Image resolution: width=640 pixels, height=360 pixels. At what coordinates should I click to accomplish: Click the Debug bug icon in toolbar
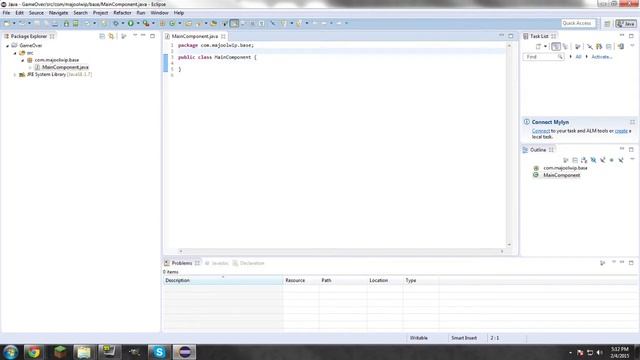point(116,23)
